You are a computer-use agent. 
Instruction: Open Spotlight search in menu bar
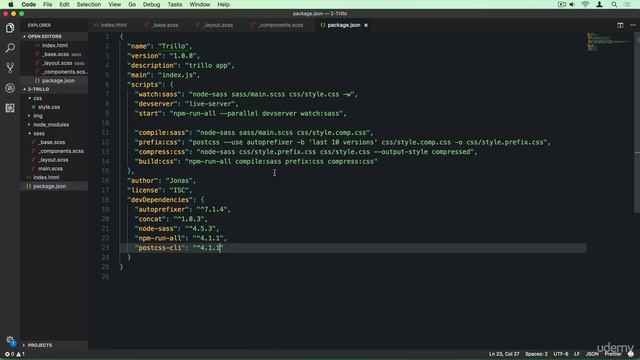(x=614, y=4)
